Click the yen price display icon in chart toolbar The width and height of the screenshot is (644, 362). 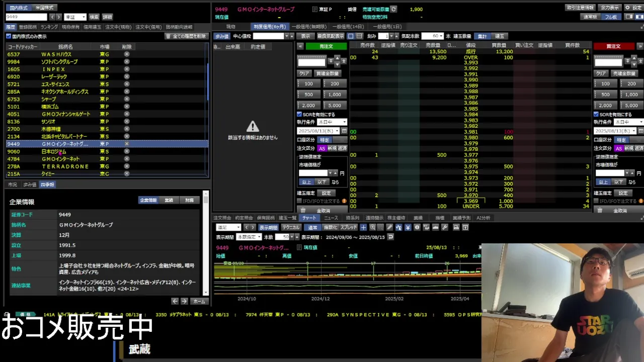coord(408,227)
